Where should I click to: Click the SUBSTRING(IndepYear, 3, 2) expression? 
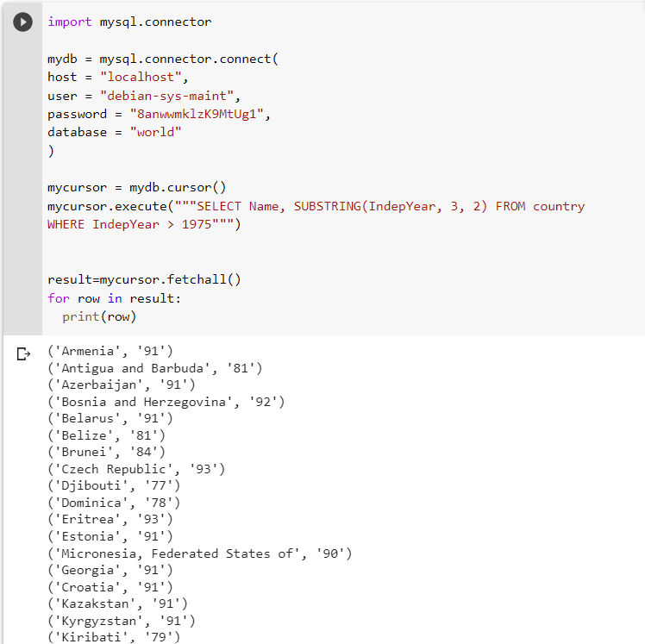pos(391,206)
